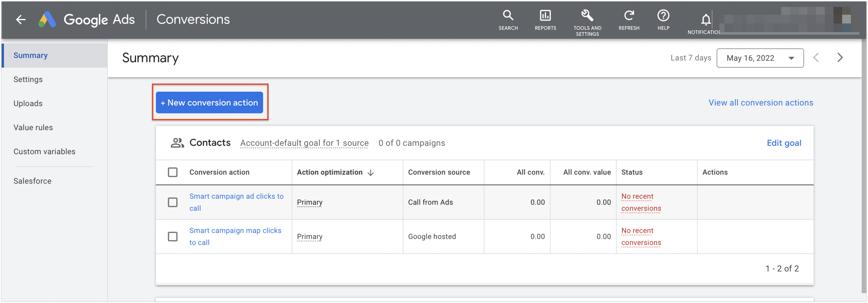Open the Settings sidebar item
Image resolution: width=868 pixels, height=303 pixels.
tap(28, 79)
